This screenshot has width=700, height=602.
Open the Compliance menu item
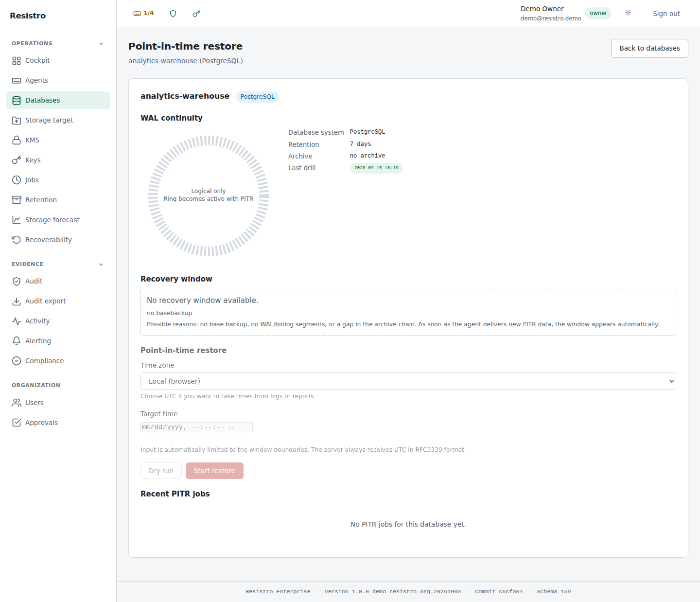(58, 361)
